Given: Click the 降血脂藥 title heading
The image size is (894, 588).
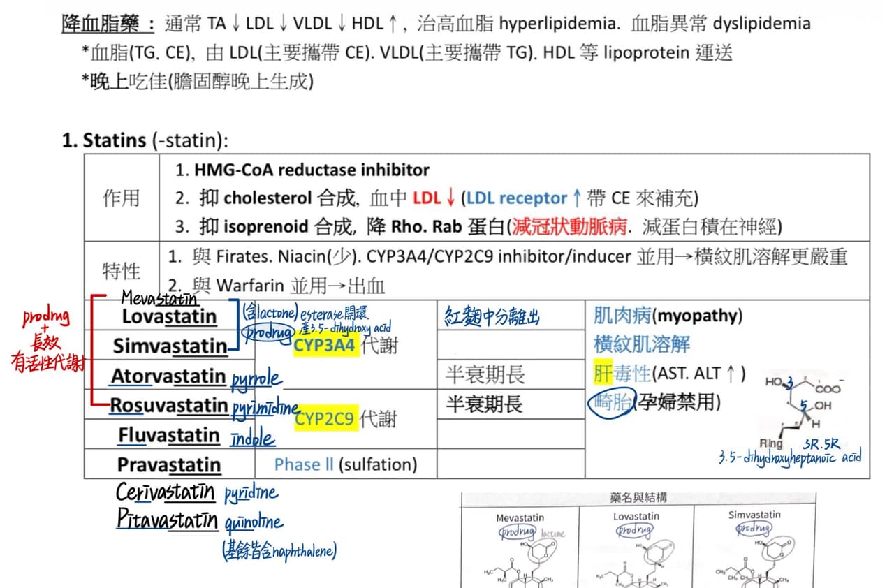Looking at the screenshot, I should click(x=108, y=24).
